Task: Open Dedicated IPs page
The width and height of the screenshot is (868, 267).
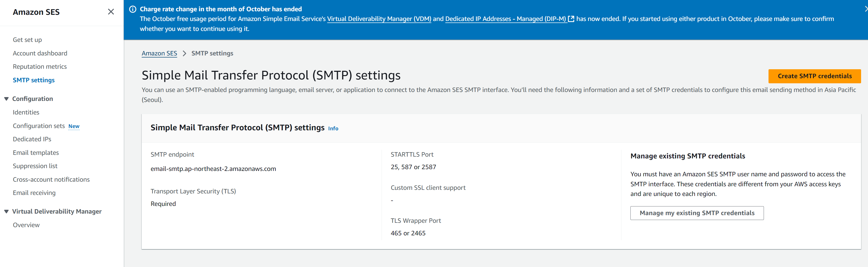Action: [32, 139]
